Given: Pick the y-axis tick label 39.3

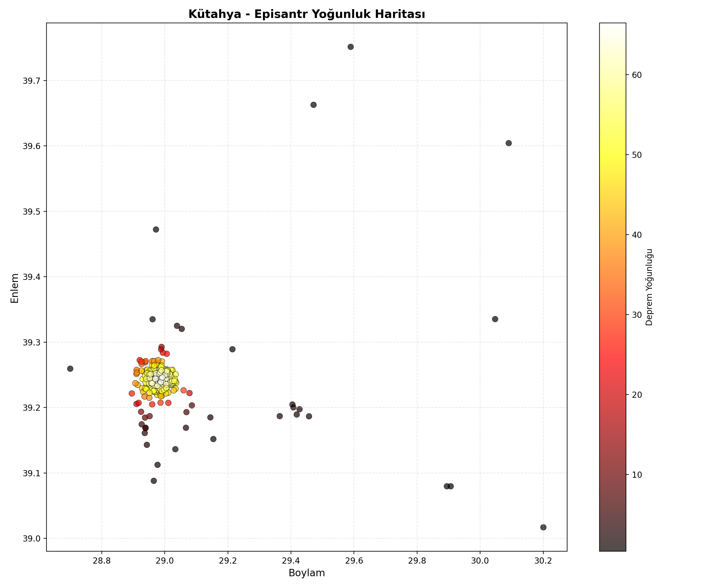Looking at the screenshot, I should [32, 343].
